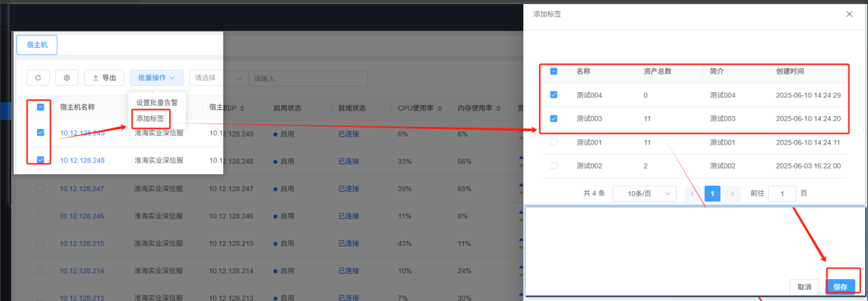Click the 共 4 条 total count text

click(593, 193)
